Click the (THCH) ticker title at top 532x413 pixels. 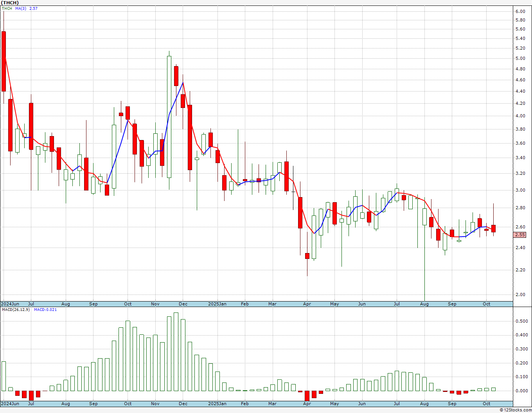10,3
